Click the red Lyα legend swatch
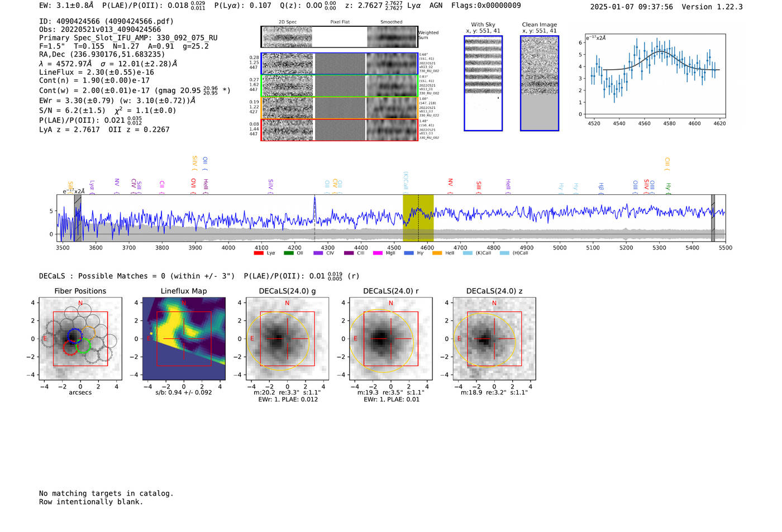 [x=259, y=253]
